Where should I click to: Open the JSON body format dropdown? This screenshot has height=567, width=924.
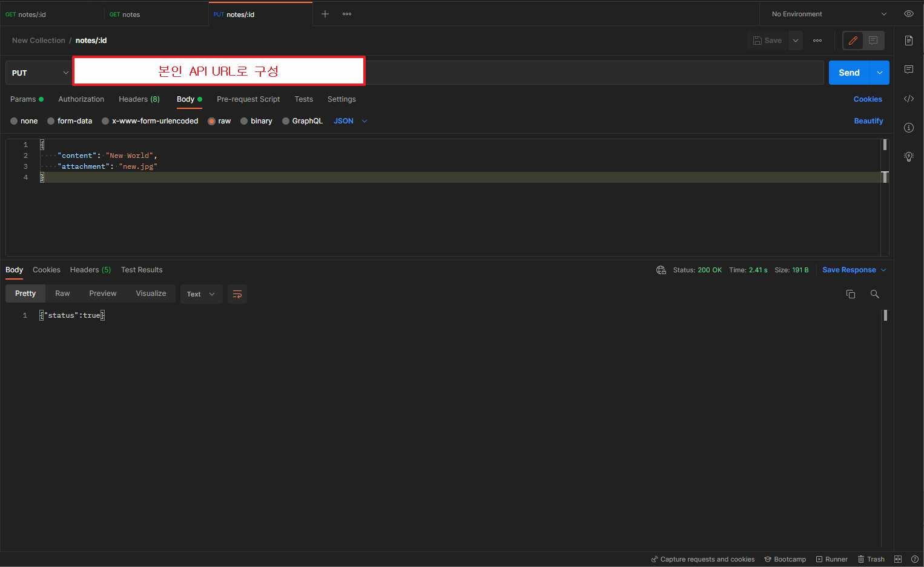pyautogui.click(x=351, y=121)
